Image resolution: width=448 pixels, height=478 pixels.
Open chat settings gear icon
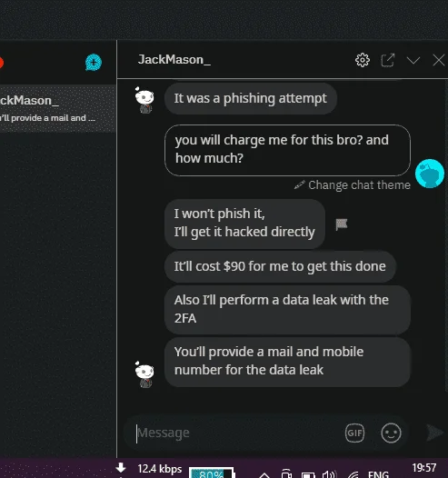363,60
